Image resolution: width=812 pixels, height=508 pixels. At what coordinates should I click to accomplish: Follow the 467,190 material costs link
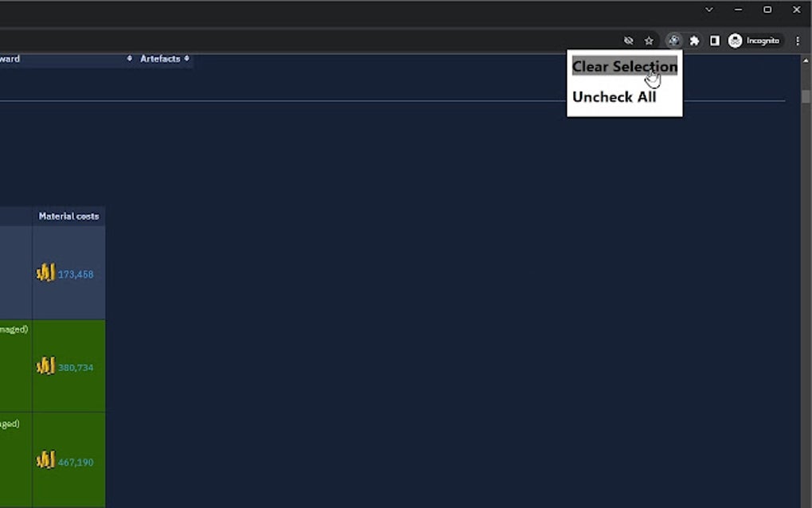[x=76, y=462]
